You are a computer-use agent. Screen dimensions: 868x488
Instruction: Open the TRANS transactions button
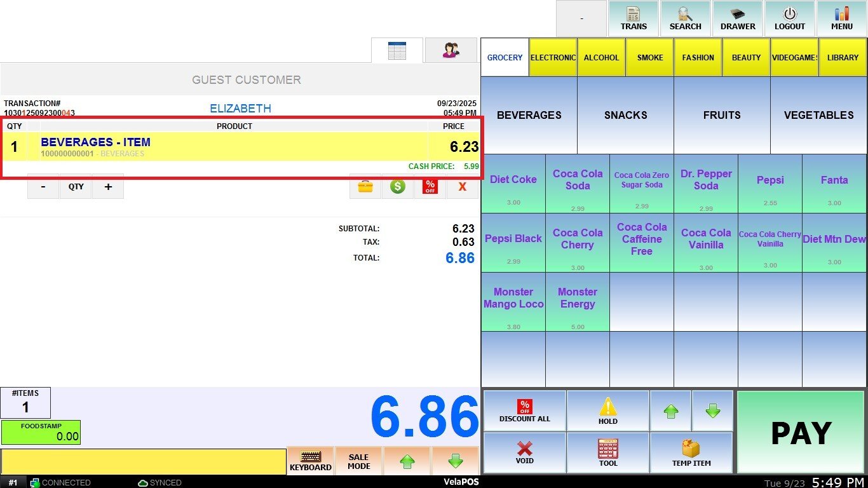(634, 18)
